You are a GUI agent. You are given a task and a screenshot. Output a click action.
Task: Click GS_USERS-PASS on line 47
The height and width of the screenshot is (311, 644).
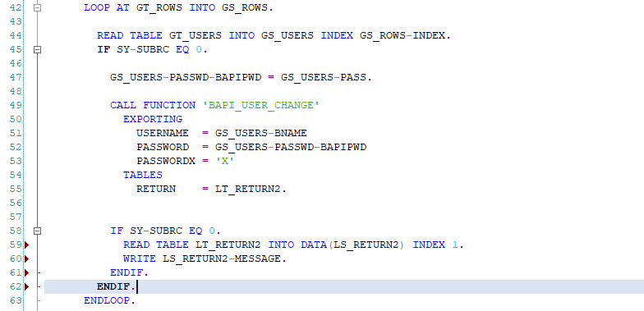(324, 77)
